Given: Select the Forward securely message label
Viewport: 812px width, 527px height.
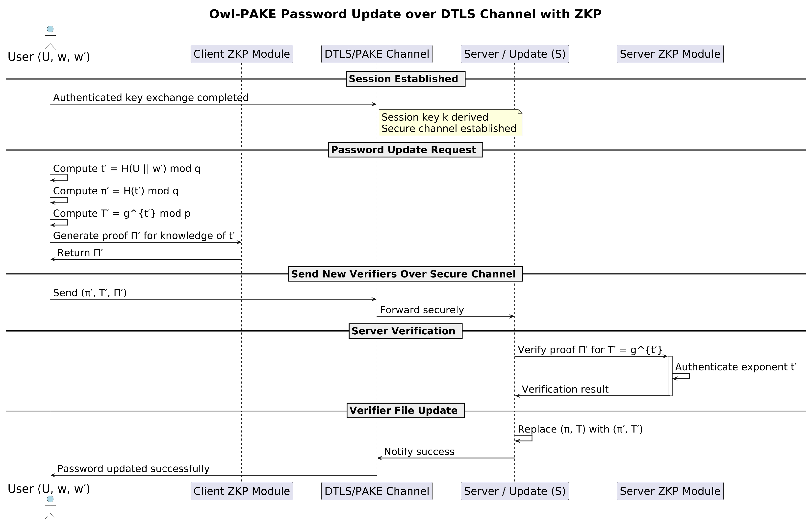Looking at the screenshot, I should click(422, 310).
